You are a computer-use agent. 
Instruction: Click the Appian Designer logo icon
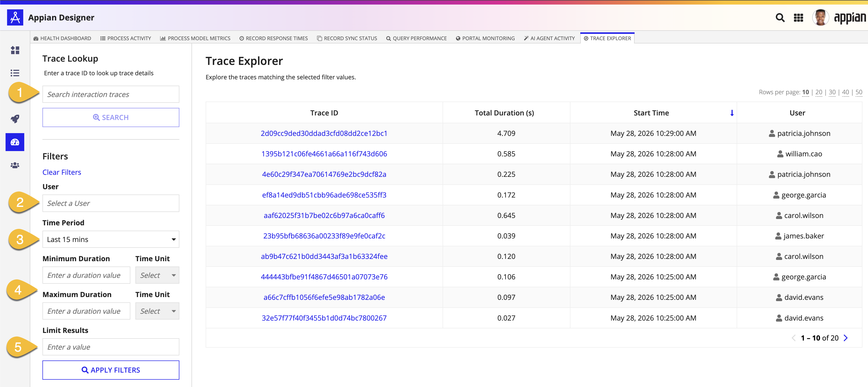tap(15, 17)
